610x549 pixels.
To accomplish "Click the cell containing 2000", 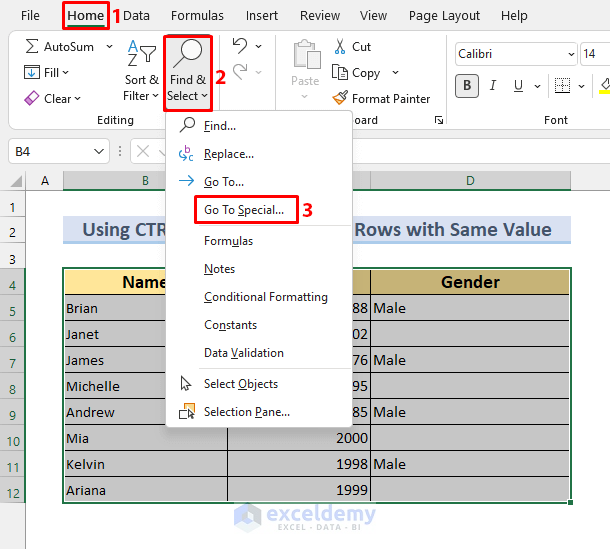I will coord(299,438).
